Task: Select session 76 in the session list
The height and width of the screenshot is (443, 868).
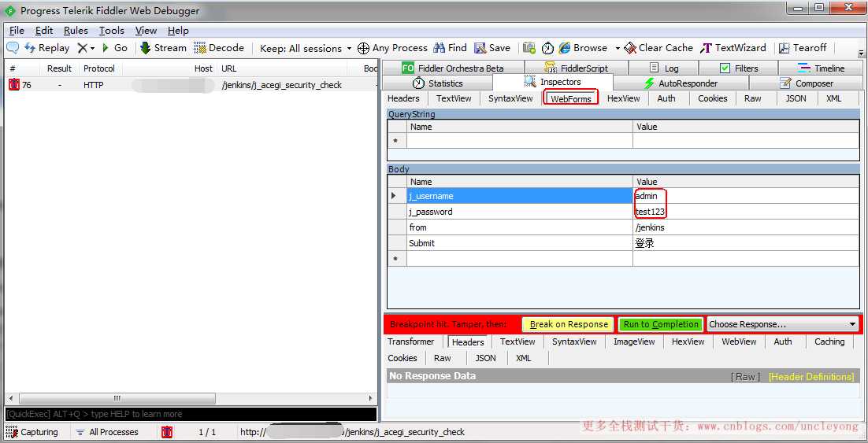Action: point(191,85)
